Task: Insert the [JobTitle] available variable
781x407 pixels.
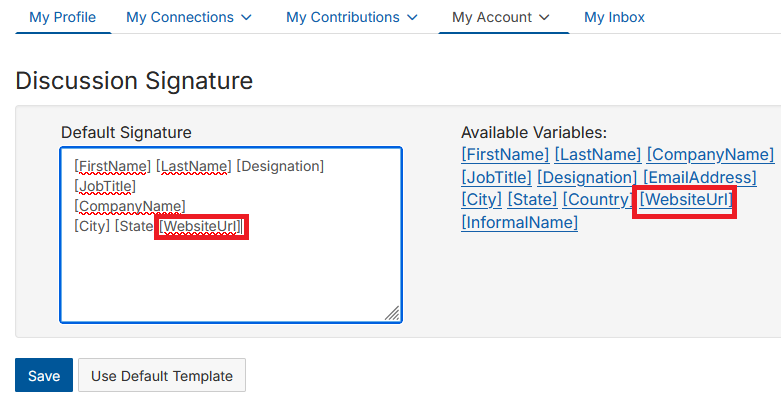Action: [x=495, y=178]
